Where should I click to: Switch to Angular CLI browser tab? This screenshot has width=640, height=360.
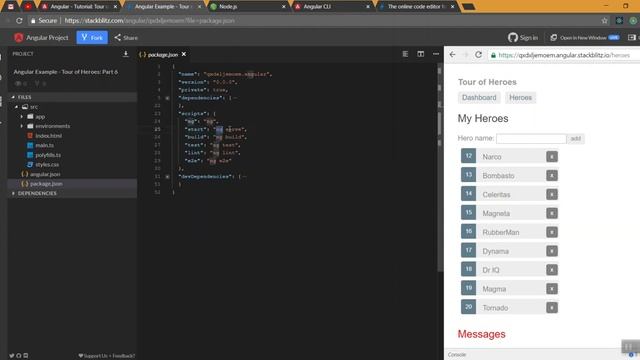click(332, 7)
